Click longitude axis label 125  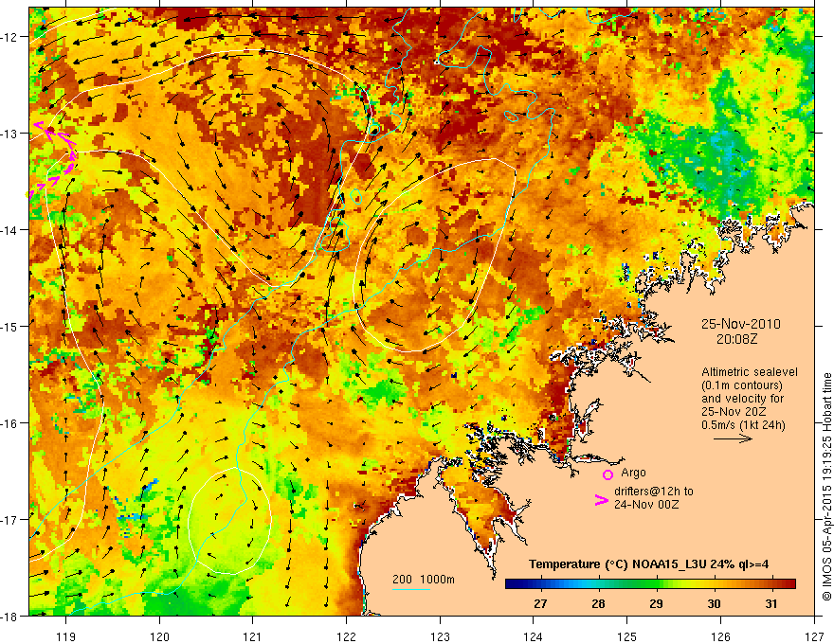pos(626,636)
